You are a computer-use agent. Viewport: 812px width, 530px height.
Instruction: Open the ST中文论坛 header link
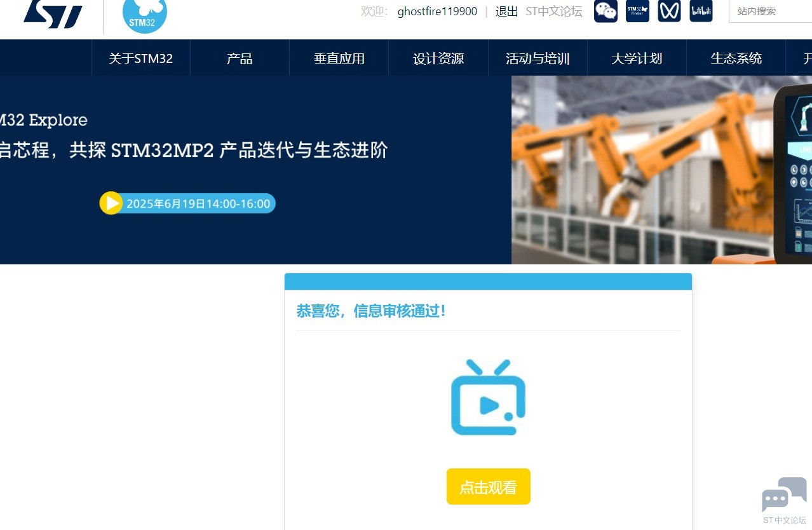554,11
